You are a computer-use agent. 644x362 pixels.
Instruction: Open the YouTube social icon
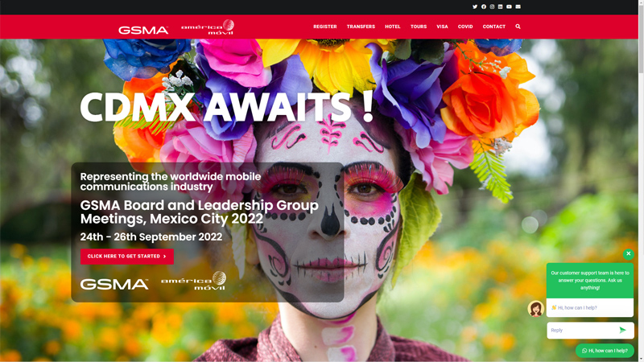tap(509, 6)
